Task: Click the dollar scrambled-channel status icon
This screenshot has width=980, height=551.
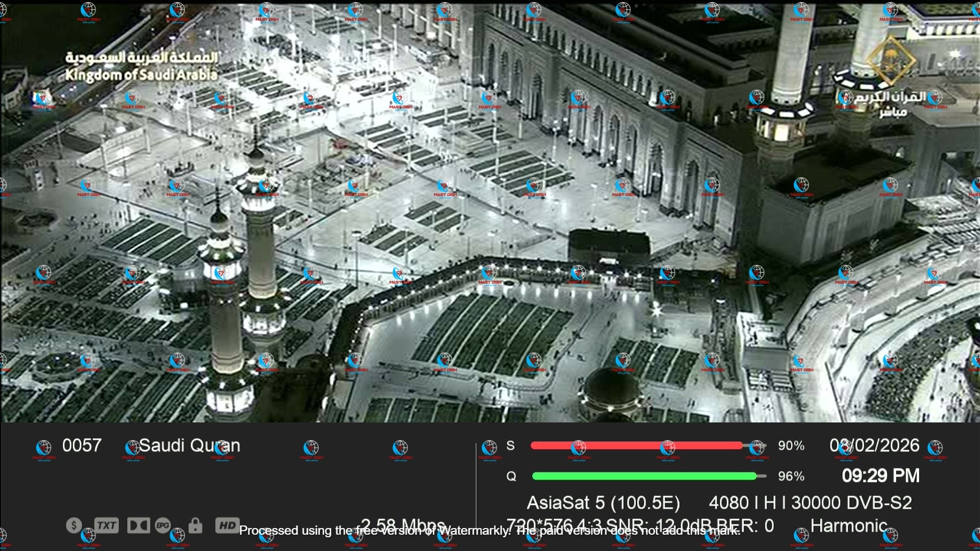Action: [x=74, y=525]
